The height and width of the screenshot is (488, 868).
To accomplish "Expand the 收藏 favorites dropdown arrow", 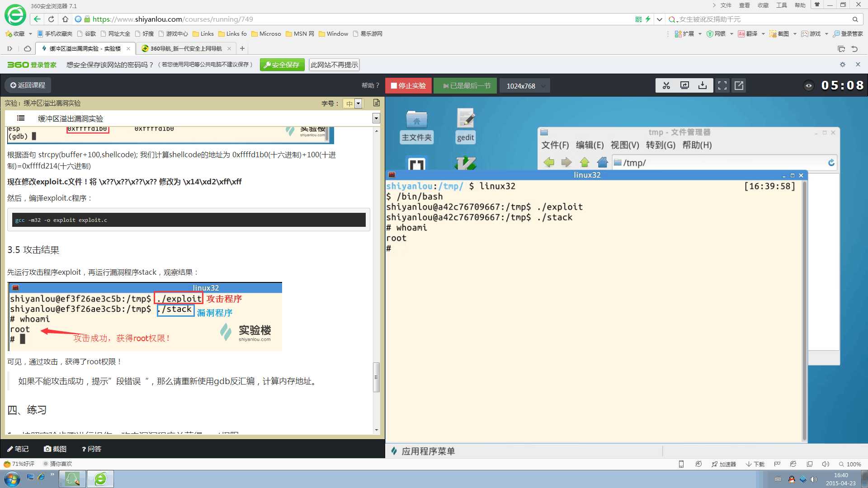I will click(30, 34).
